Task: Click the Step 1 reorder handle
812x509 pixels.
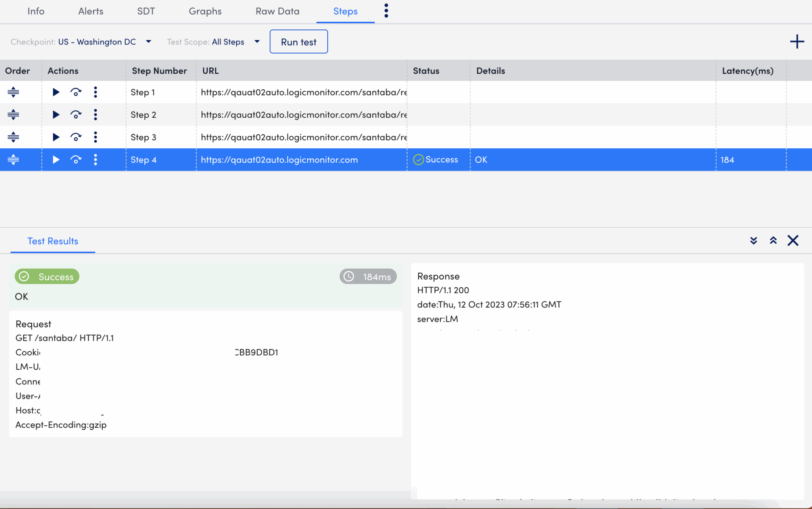Action: (x=13, y=92)
